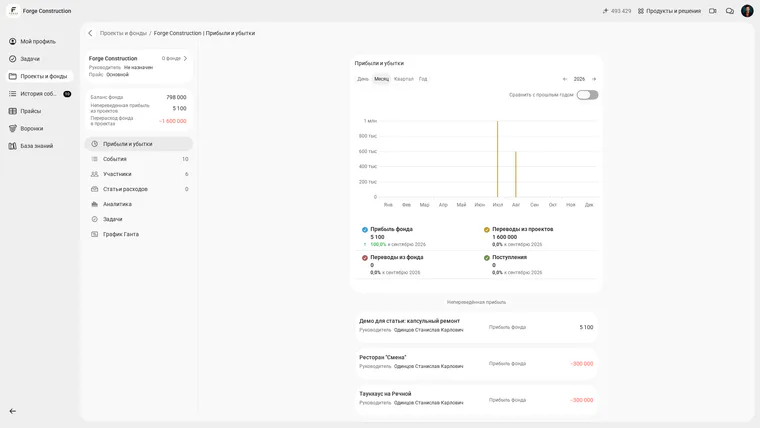Viewport: 760px width, 428px height.
Task: Click the video camera icon in header
Action: 712,11
